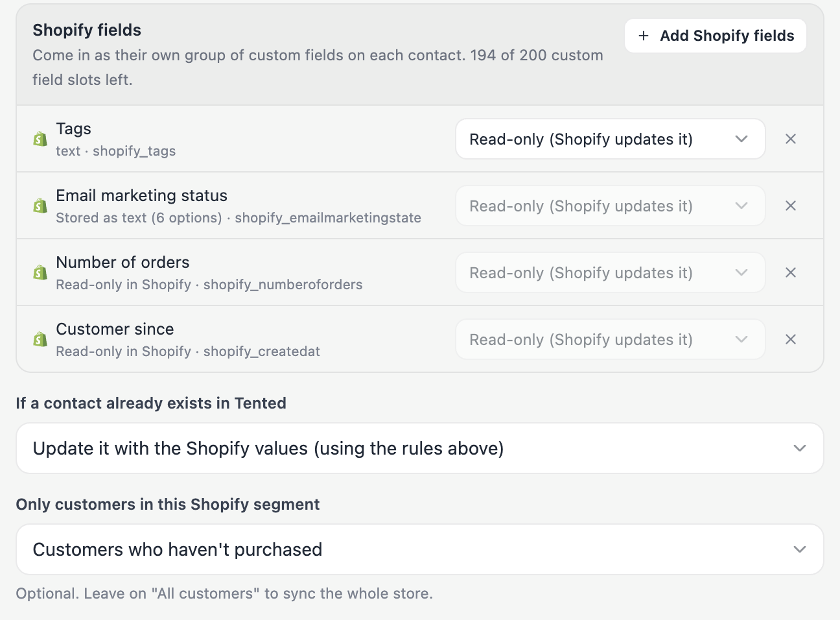This screenshot has width=840, height=620.
Task: Click the Shopify fields heading
Action: [x=87, y=30]
